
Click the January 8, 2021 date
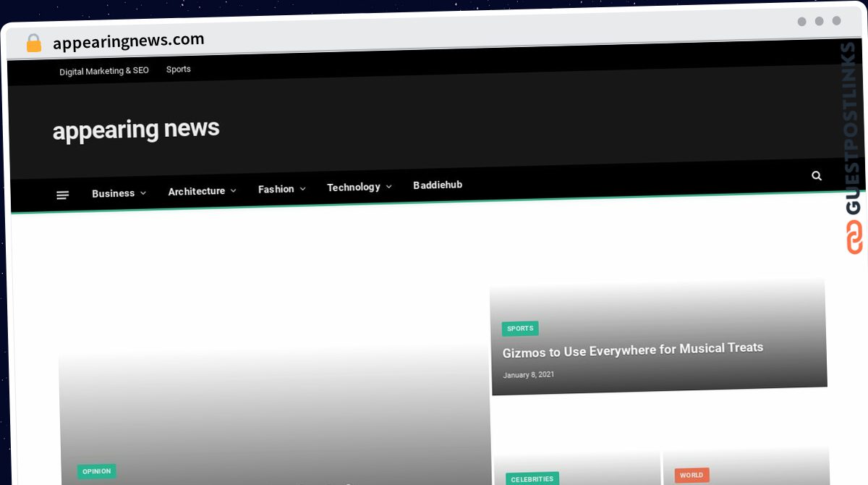[529, 375]
